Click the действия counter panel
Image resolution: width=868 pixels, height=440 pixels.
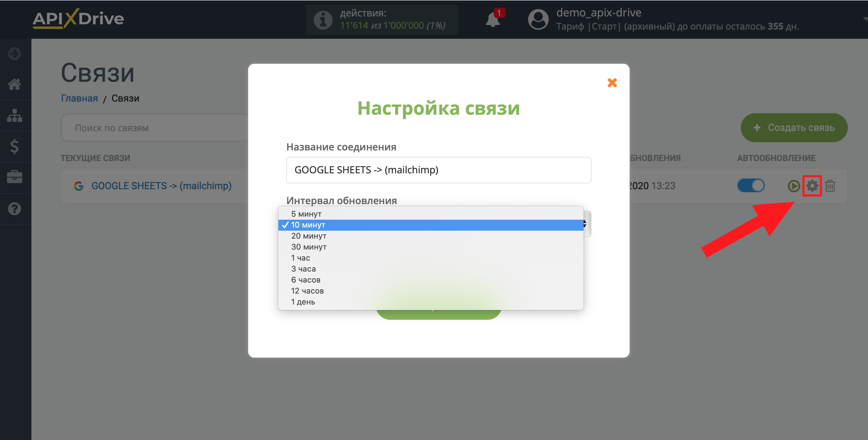(x=382, y=20)
